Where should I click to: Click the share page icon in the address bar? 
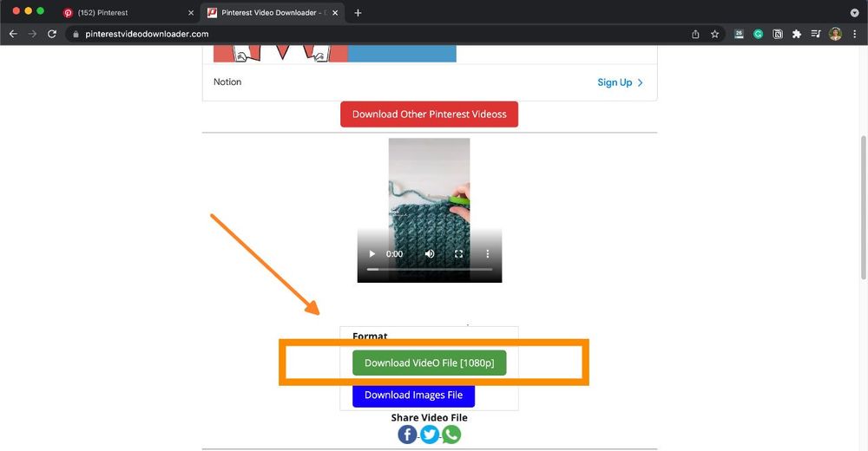click(695, 35)
